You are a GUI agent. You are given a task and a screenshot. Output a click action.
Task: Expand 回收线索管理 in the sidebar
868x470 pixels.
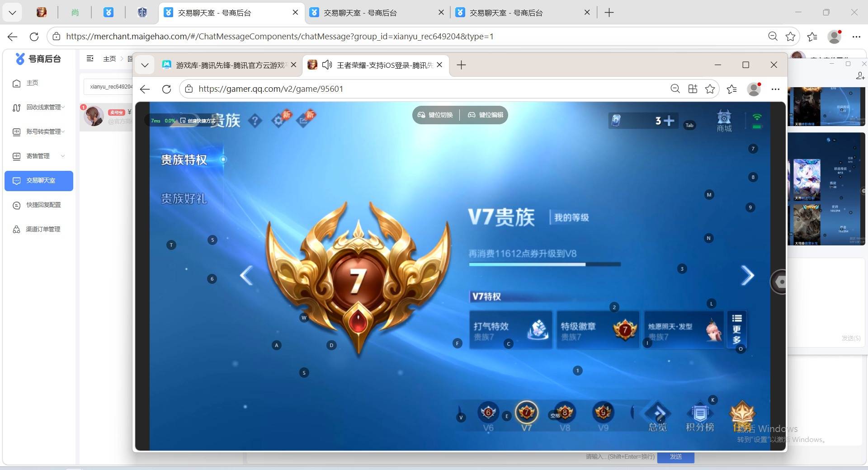pyautogui.click(x=39, y=108)
